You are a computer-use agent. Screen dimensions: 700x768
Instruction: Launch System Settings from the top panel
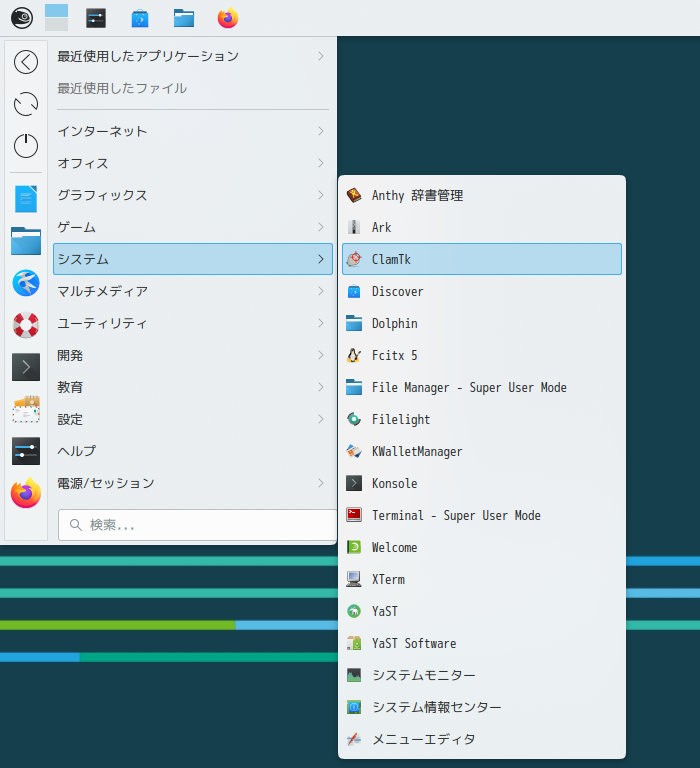click(96, 19)
